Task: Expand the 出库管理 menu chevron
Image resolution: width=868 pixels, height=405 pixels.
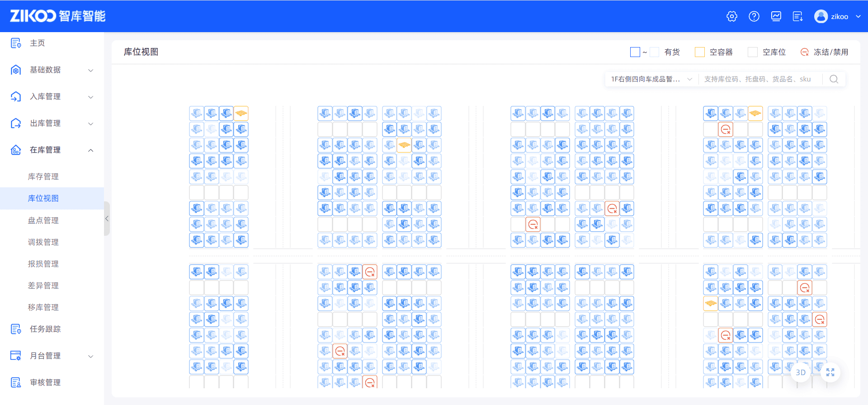Action: pos(91,124)
